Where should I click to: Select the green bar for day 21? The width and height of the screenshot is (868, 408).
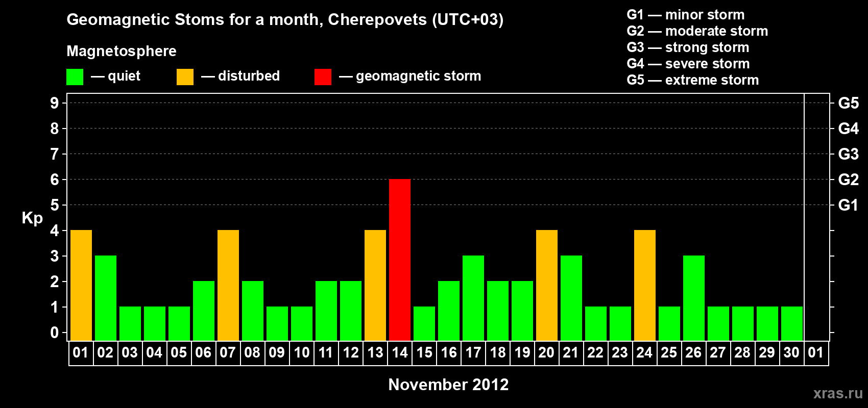[571, 298]
